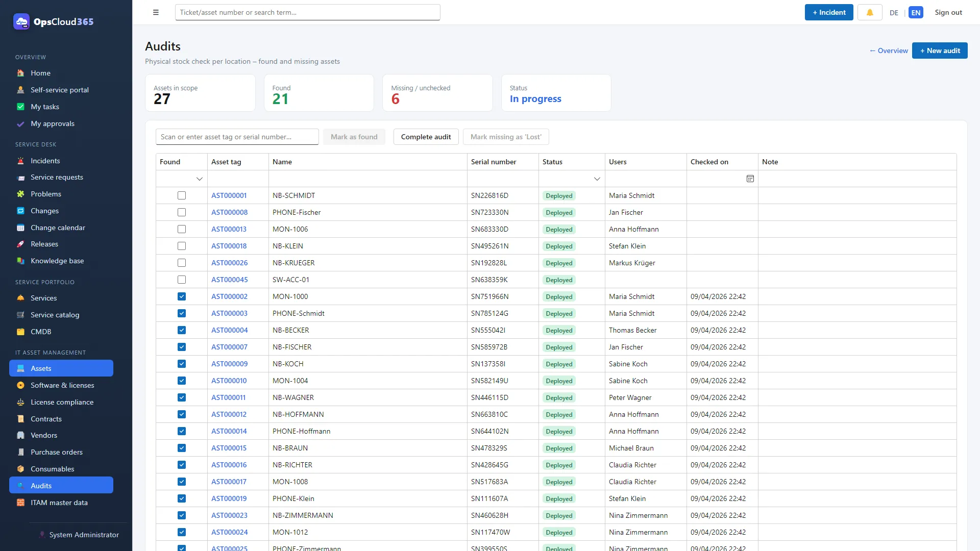The width and height of the screenshot is (980, 551).
Task: Uncheck the Found box for AST000009
Action: point(182,364)
